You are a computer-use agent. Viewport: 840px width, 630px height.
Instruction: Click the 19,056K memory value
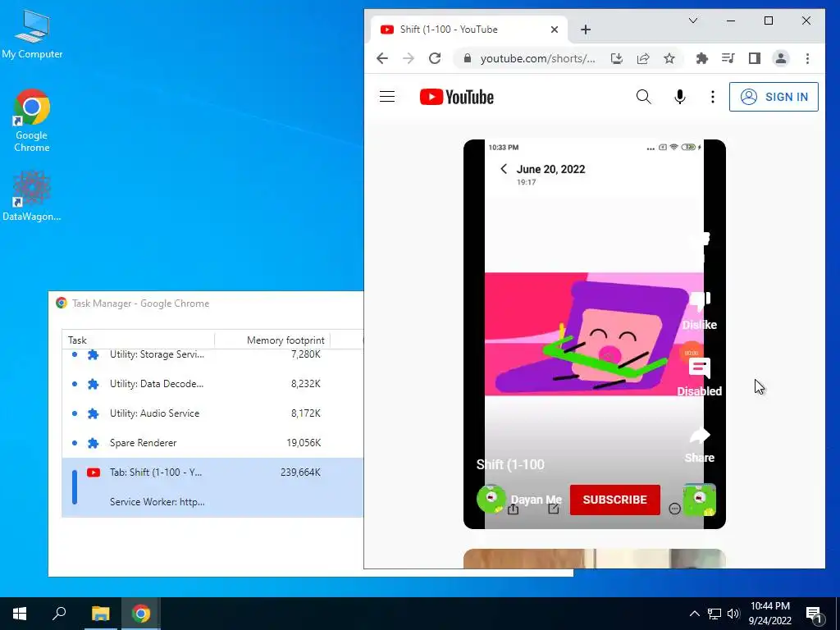click(x=304, y=442)
